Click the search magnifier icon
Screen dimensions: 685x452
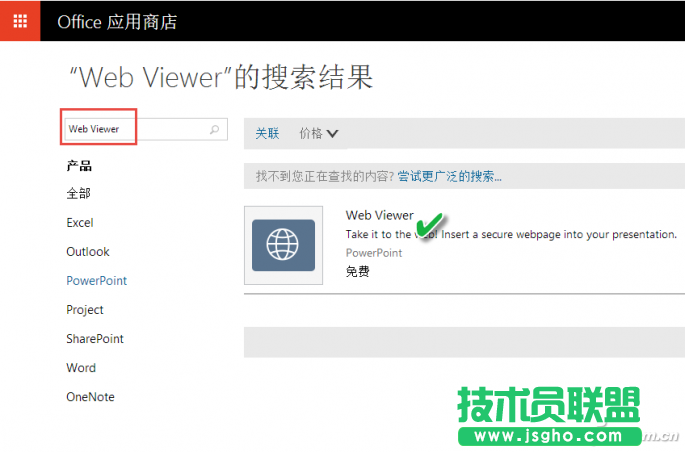click(x=214, y=129)
